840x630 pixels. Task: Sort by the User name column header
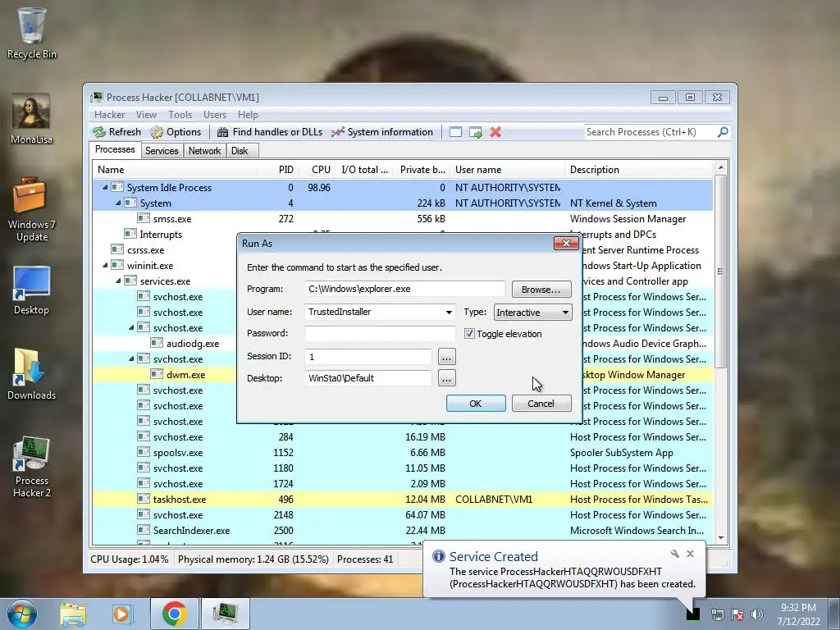click(507, 170)
